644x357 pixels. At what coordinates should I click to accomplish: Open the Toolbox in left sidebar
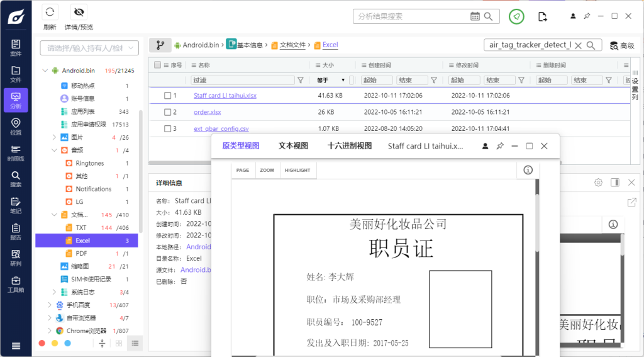pyautogui.click(x=16, y=284)
